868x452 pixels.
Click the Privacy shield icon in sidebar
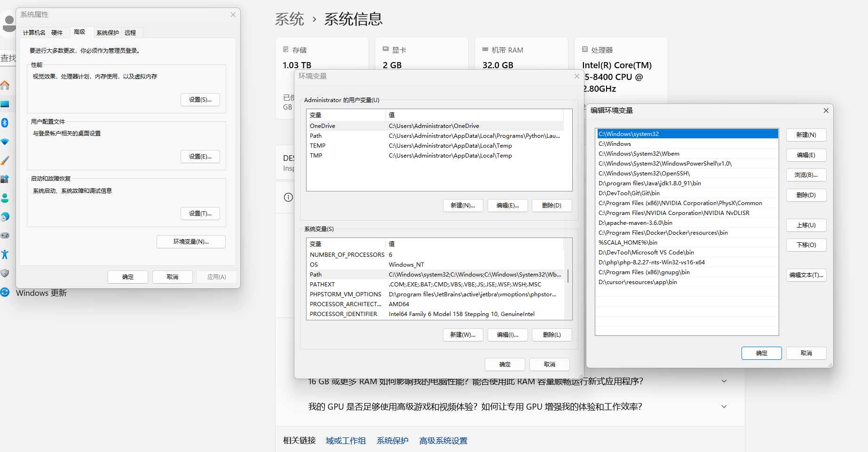coord(5,273)
